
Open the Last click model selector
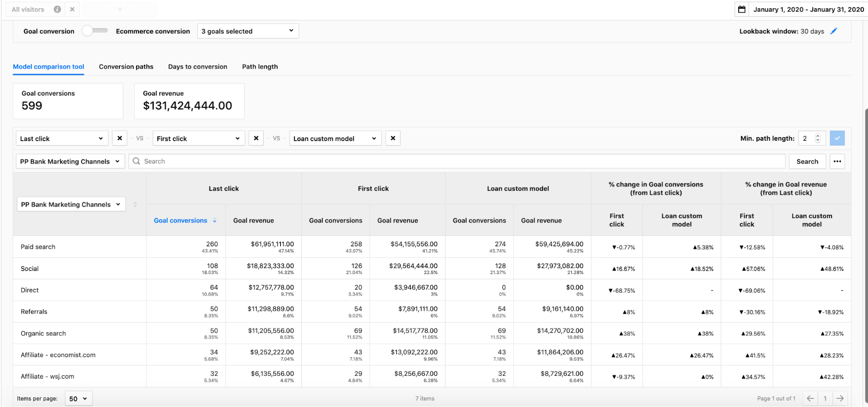pos(62,138)
